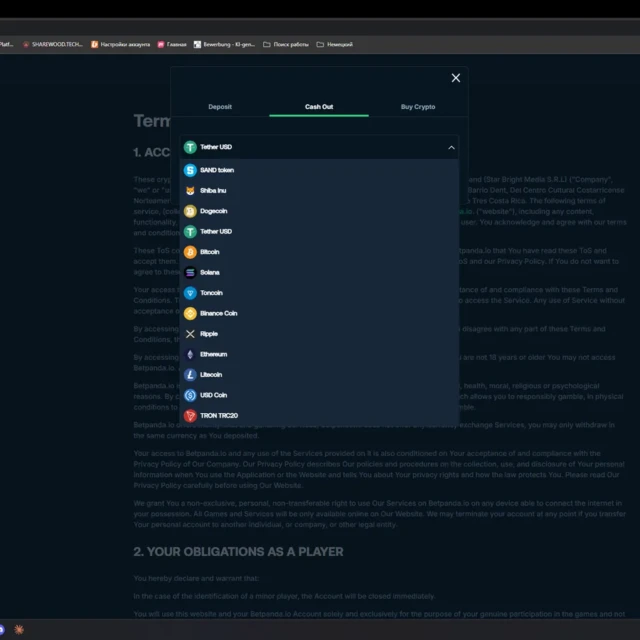The height and width of the screenshot is (640, 640).
Task: Open the Buy Crypto tab
Action: pyautogui.click(x=418, y=107)
